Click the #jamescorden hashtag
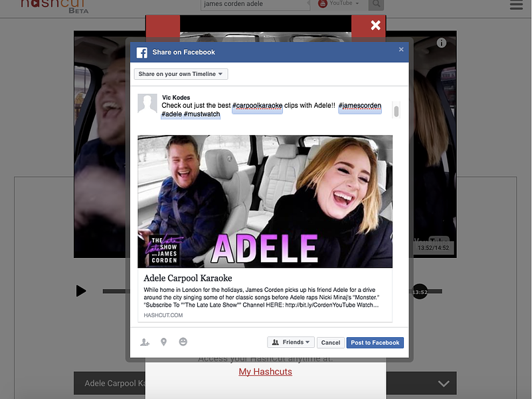 click(x=360, y=106)
